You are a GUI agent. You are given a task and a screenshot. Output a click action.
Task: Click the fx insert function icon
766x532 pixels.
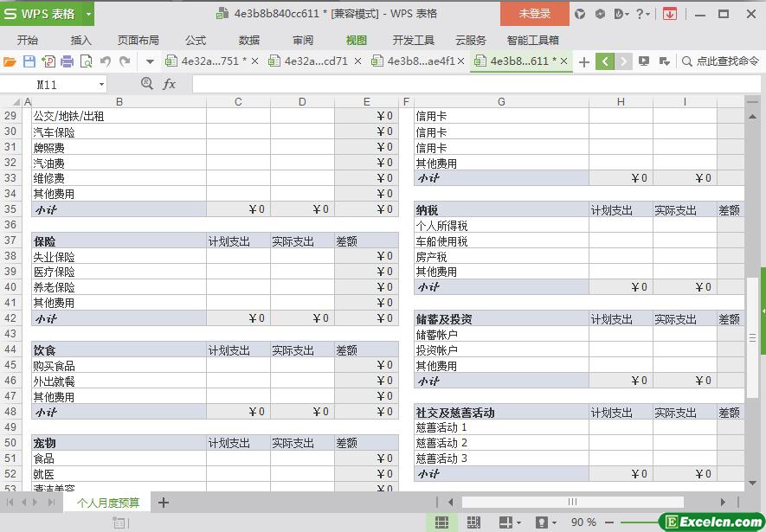pyautogui.click(x=170, y=84)
